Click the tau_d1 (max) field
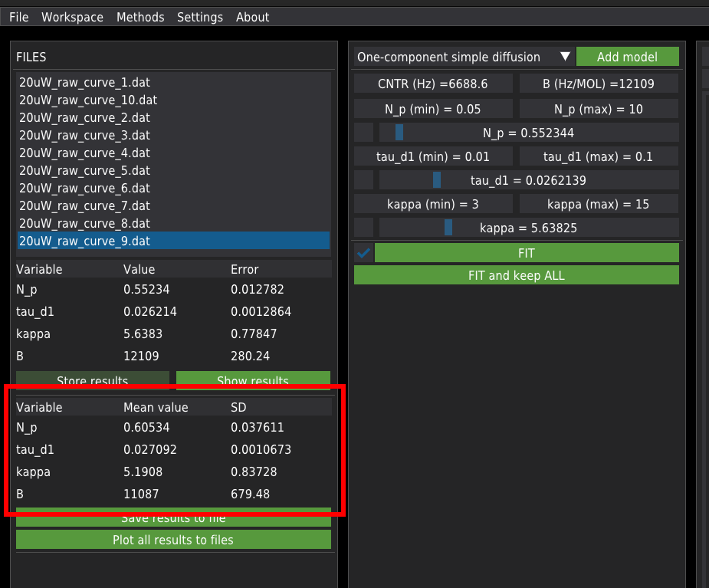The height and width of the screenshot is (588, 709). (x=599, y=156)
